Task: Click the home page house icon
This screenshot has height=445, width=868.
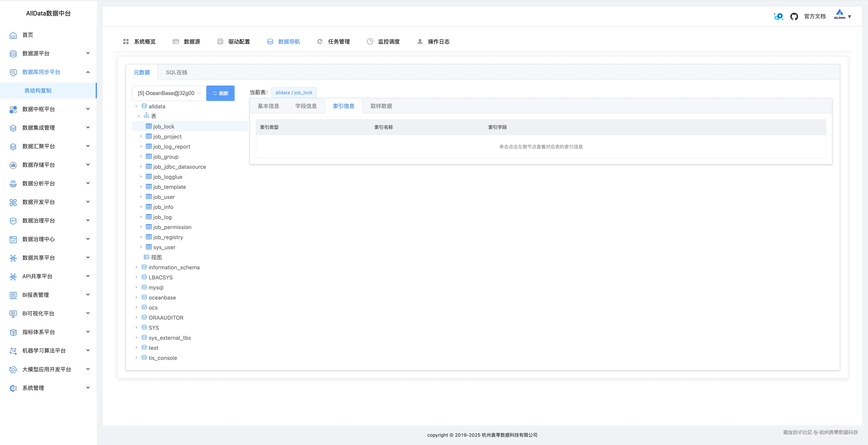Action: [x=13, y=35]
